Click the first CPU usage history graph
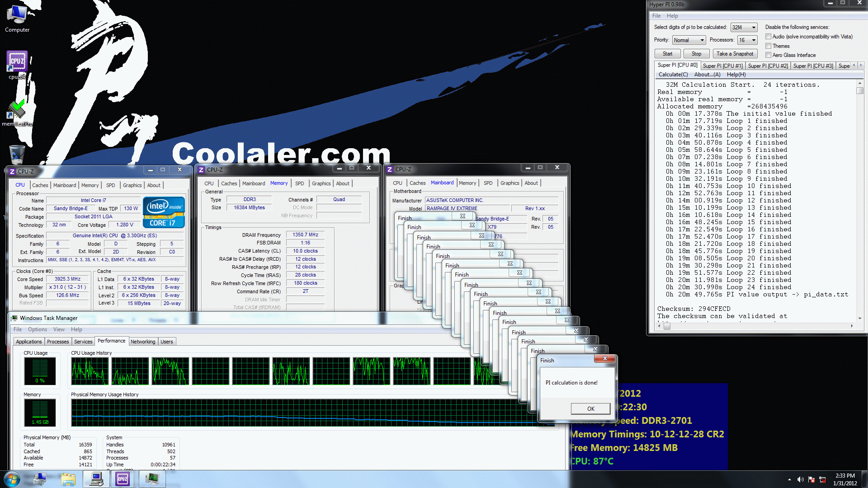Screen dimensions: 868x488 tap(90, 371)
